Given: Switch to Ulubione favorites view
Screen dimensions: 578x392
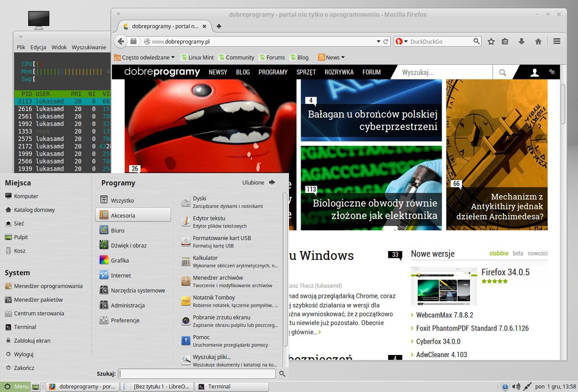Looking at the screenshot, I should pyautogui.click(x=259, y=182).
